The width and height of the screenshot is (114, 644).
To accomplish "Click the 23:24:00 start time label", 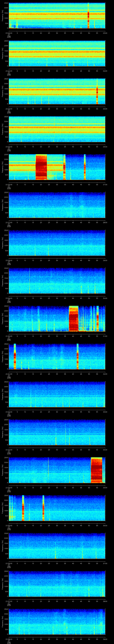I will click(9, 109).
